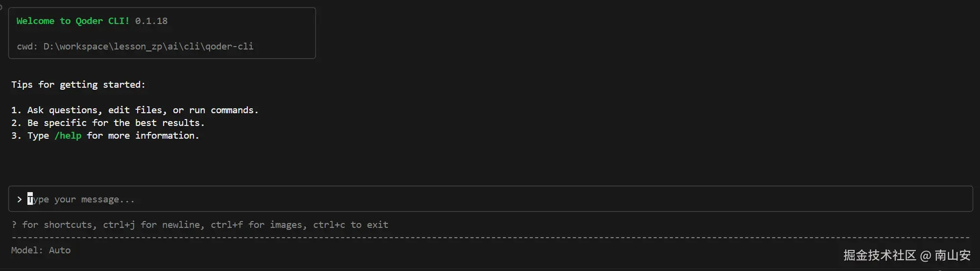Screen dimensions: 980x271
Task: Click the > prompt chevron in input box
Action: click(x=19, y=199)
